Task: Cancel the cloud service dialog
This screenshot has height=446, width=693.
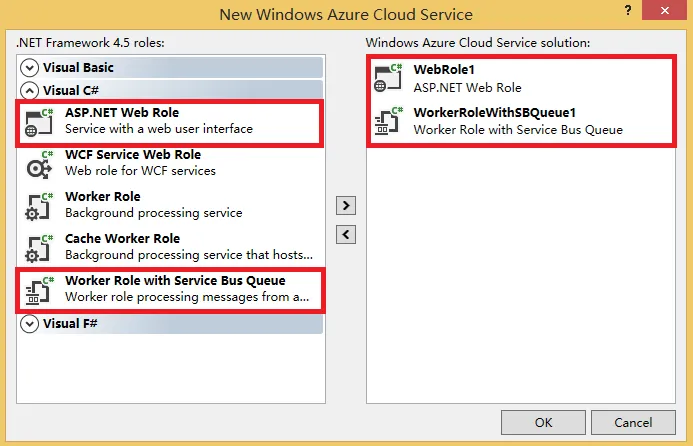Action: coord(633,422)
